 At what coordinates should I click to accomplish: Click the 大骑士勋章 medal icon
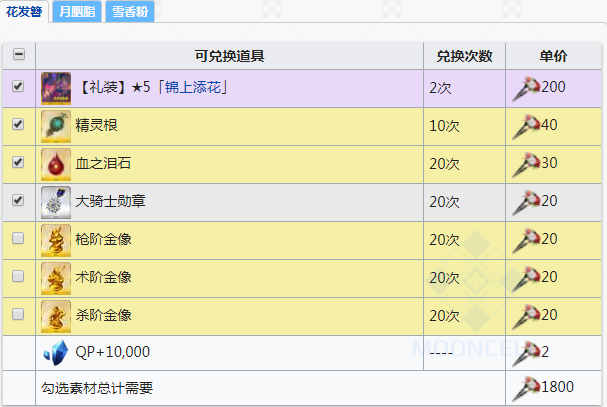56,202
